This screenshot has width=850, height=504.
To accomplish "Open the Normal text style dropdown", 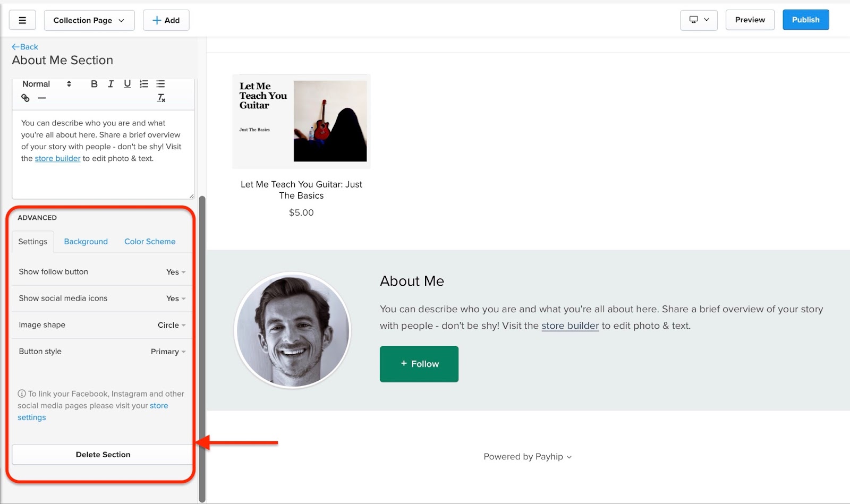I will pos(47,84).
